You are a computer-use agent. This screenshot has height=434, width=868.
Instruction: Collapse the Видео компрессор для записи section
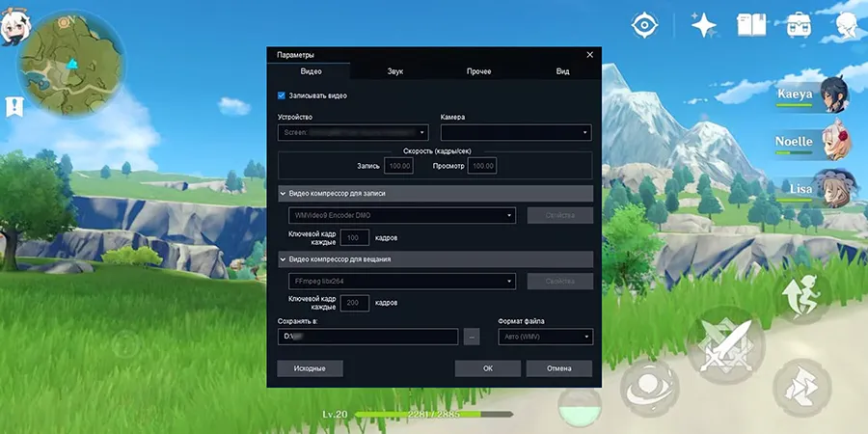[x=284, y=194]
